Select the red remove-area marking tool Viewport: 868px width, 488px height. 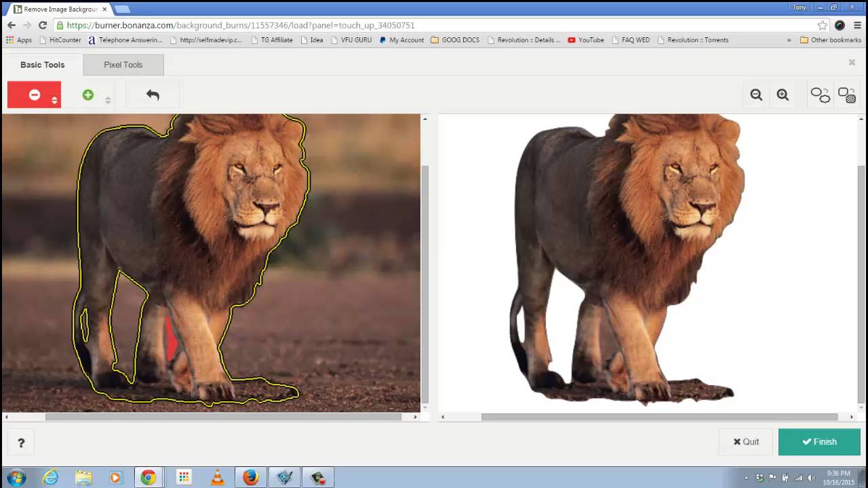pos(34,95)
